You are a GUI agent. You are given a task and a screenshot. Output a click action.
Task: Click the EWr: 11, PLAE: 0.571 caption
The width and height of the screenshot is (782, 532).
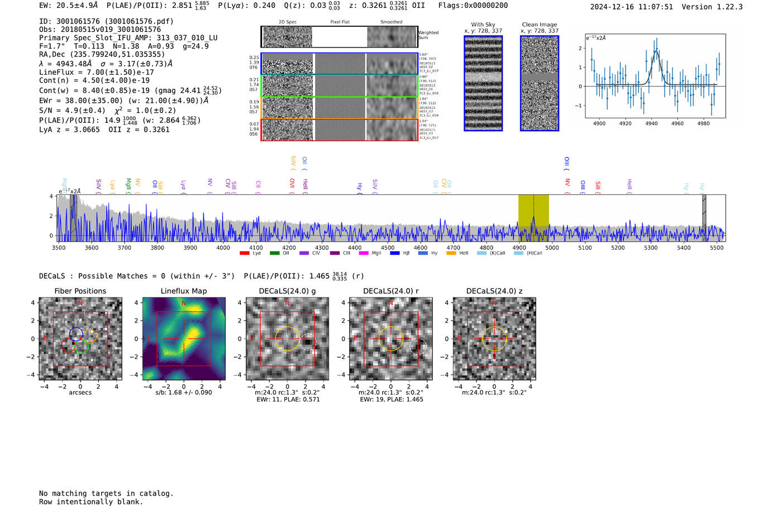coord(288,400)
